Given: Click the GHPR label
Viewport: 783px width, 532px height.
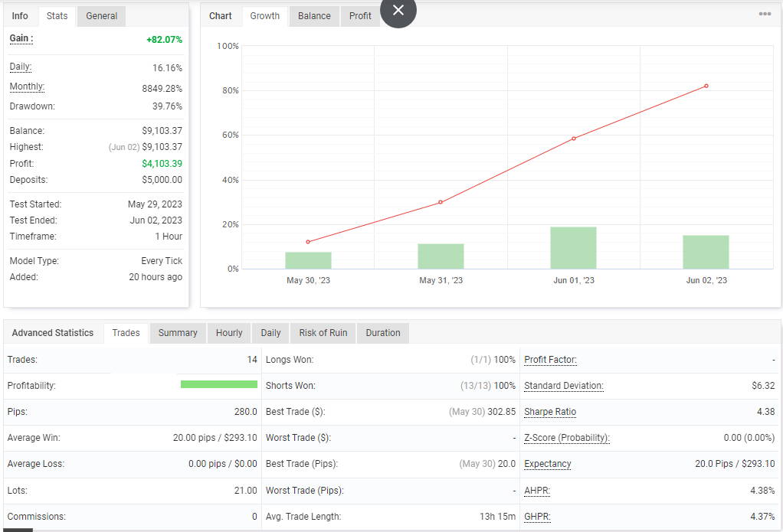Looking at the screenshot, I should tap(537, 517).
